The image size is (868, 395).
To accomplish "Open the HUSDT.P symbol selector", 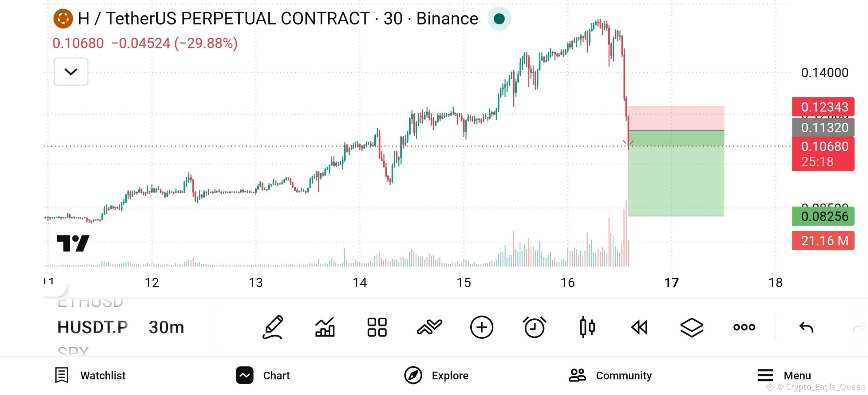I will (93, 327).
